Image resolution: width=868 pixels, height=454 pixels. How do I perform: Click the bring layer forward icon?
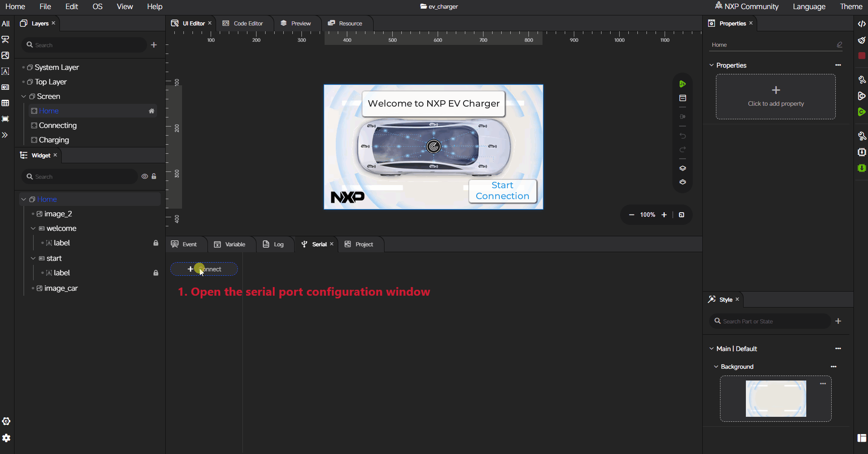pyautogui.click(x=682, y=168)
